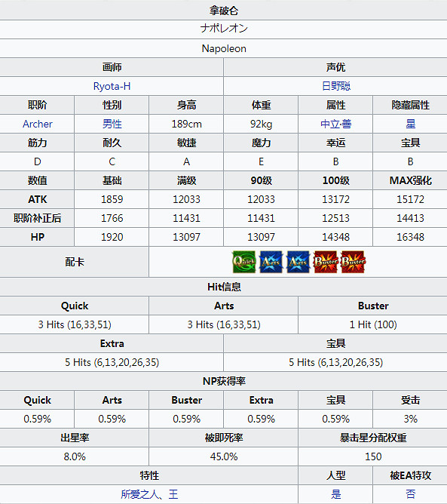The image size is (447, 504).
Task: Click the green Quick command card icon
Action: tap(243, 262)
